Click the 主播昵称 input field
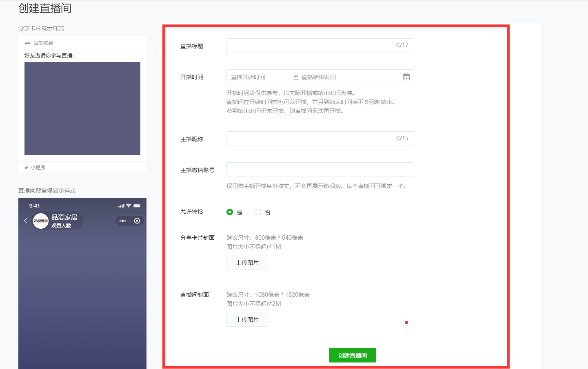 [x=320, y=139]
